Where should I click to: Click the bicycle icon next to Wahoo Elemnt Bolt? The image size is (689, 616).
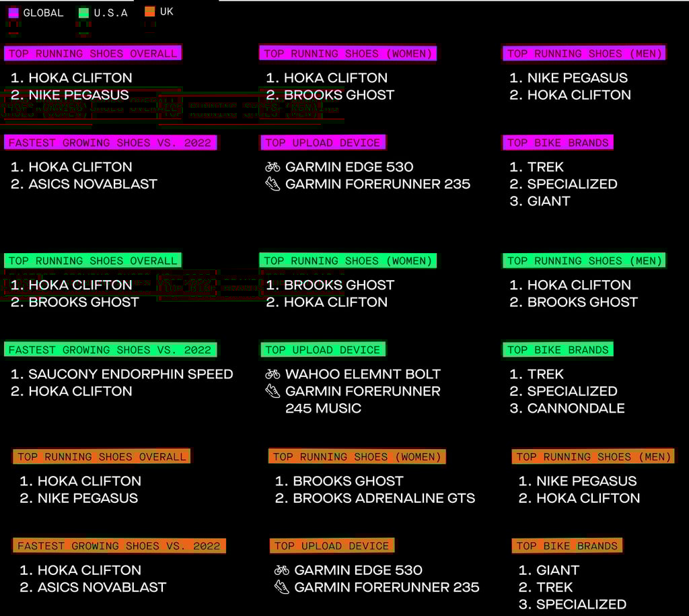(274, 374)
